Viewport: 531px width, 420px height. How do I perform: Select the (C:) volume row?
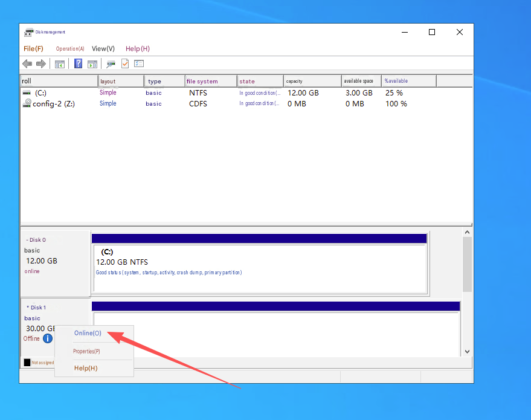point(246,93)
